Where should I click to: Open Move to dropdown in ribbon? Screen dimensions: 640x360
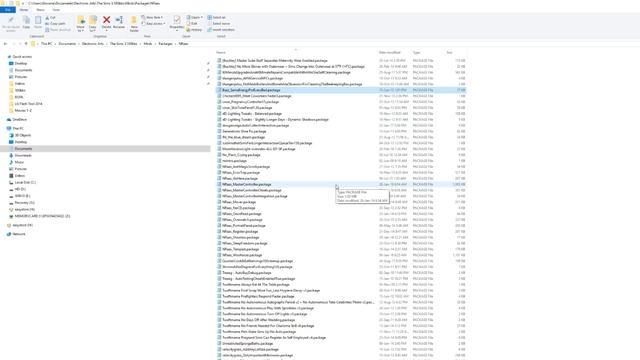coord(81,23)
